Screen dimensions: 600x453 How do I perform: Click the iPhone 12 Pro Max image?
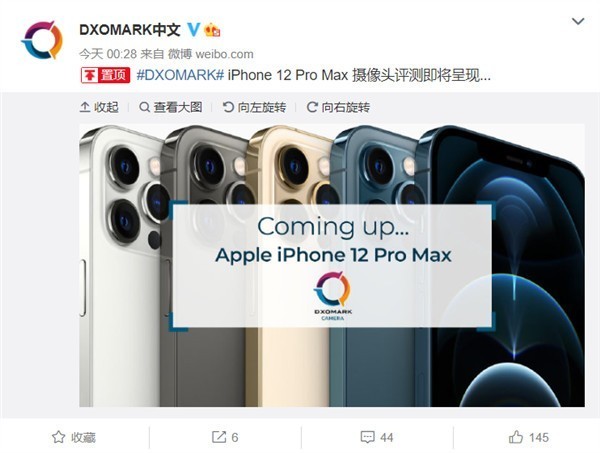(x=332, y=265)
